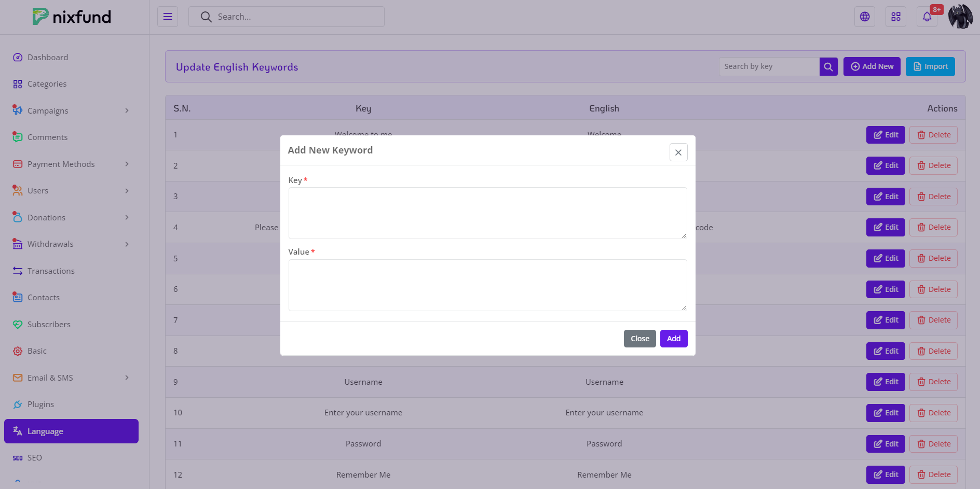
Task: Open the apps grid icon in header
Action: point(895,17)
